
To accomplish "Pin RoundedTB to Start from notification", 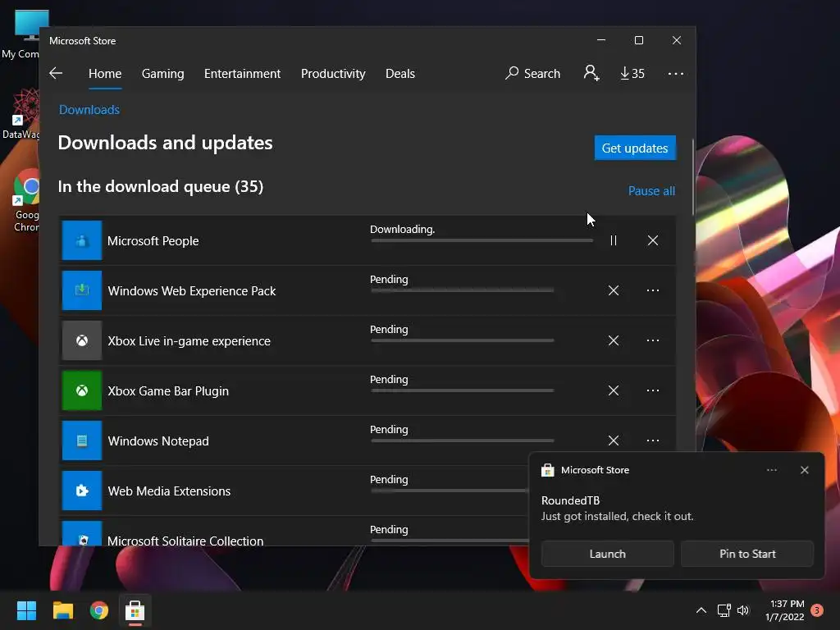I will pyautogui.click(x=747, y=554).
